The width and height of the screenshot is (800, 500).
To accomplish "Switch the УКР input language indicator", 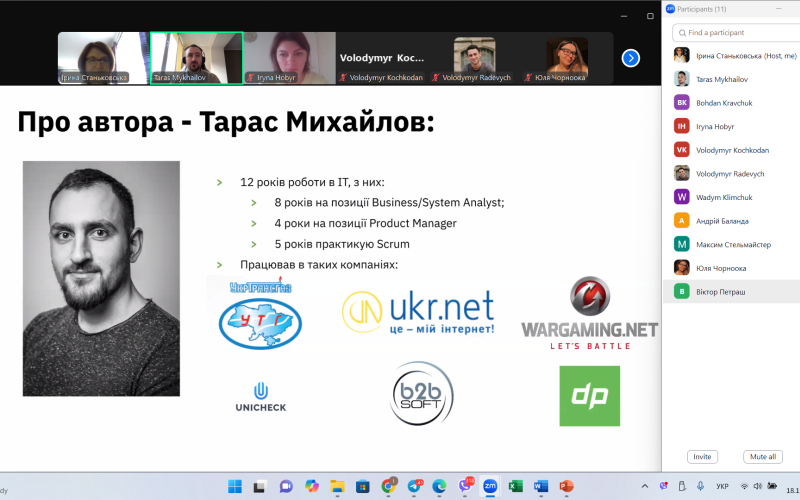I will [x=722, y=486].
